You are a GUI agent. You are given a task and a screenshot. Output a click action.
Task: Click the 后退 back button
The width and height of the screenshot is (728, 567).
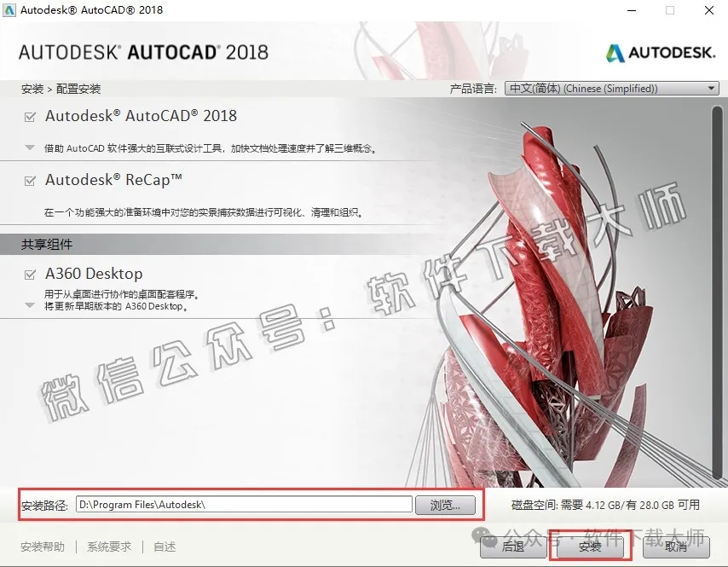tap(512, 547)
